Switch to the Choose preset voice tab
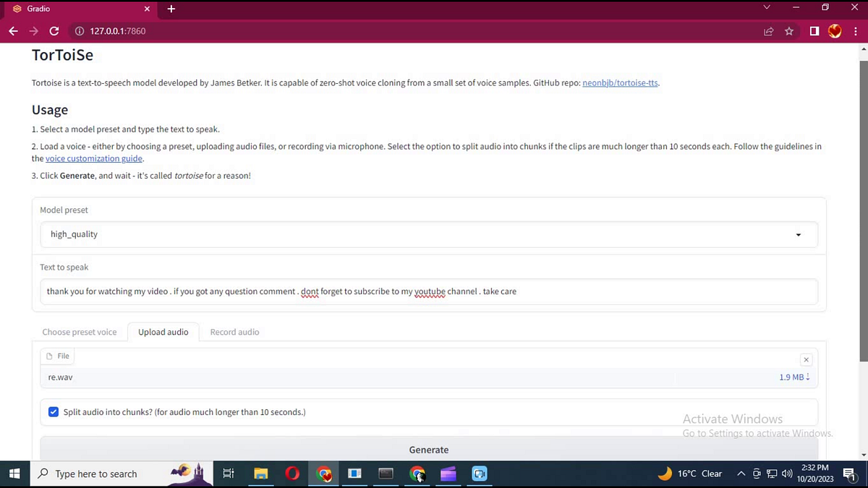This screenshot has width=868, height=488. click(x=80, y=332)
